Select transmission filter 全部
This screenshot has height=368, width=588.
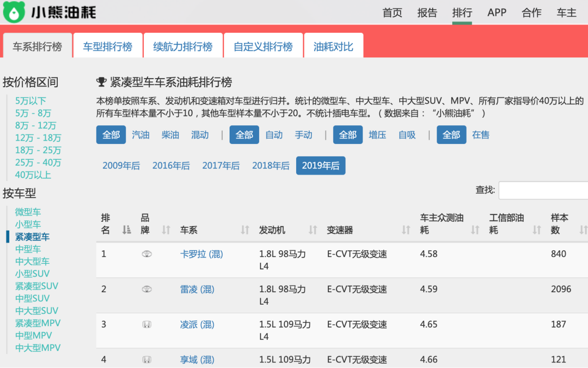click(244, 135)
